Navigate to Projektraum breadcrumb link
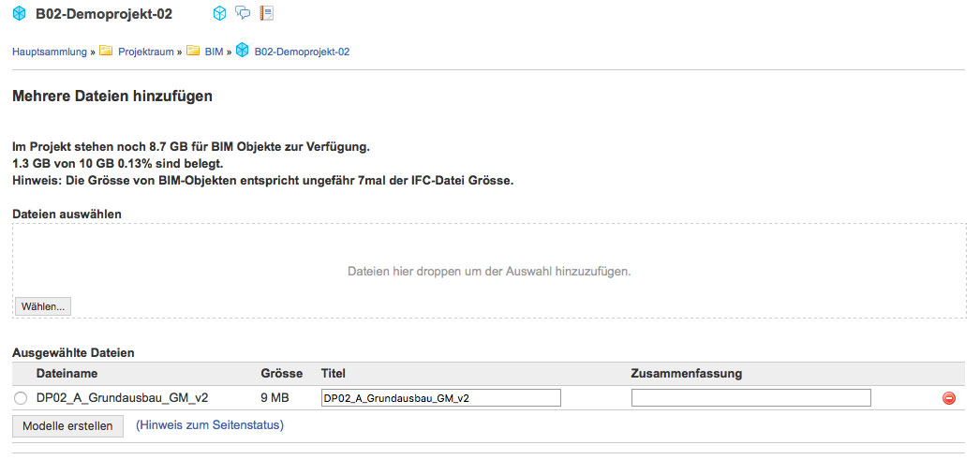The image size is (980, 460). click(145, 52)
